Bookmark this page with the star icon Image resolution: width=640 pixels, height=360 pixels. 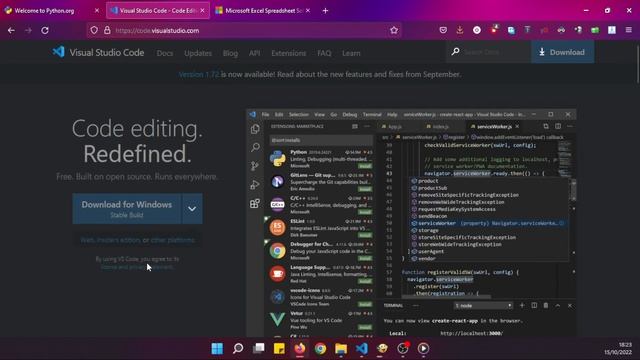[x=394, y=30]
